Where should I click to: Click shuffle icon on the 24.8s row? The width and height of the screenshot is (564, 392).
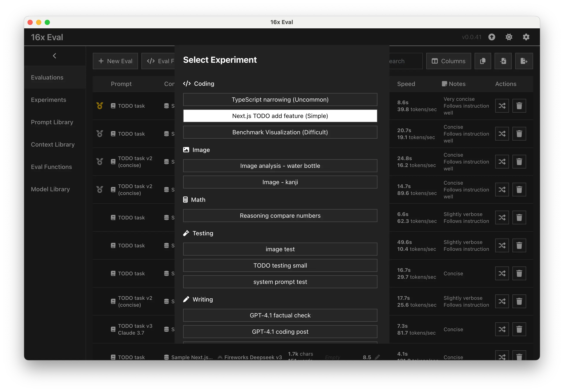click(x=502, y=162)
